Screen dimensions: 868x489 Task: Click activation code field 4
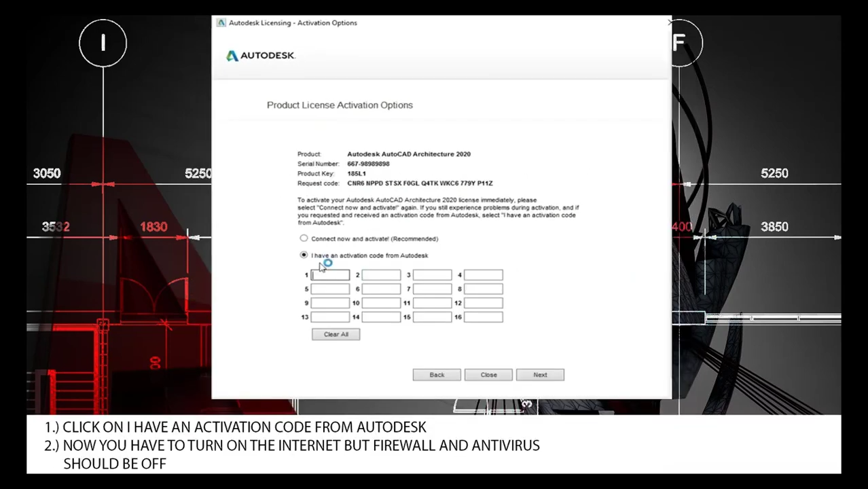pos(483,275)
